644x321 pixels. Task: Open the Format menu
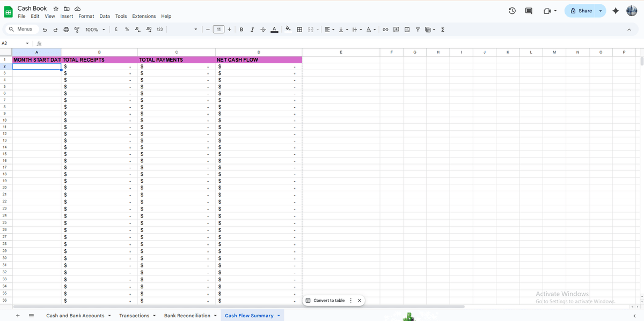point(86,16)
